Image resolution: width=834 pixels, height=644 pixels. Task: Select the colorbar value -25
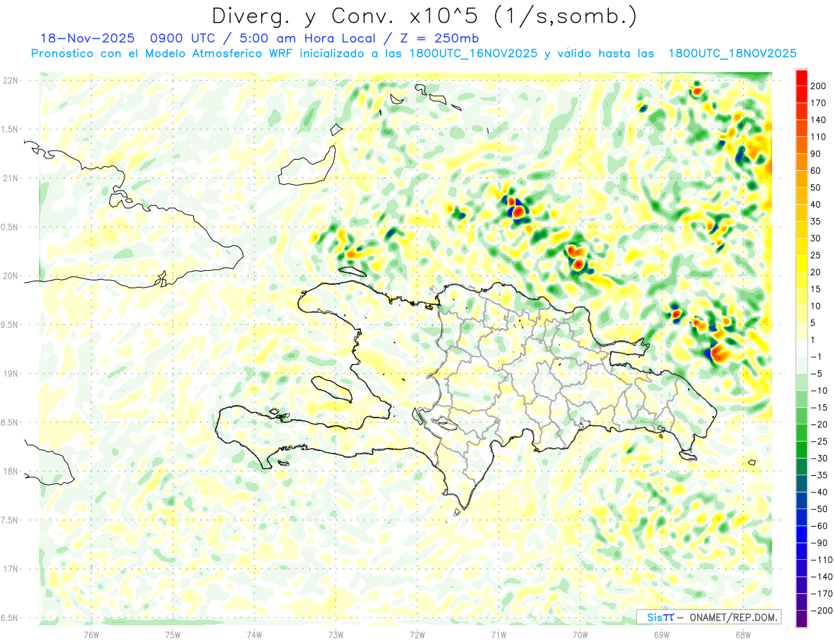tap(819, 442)
